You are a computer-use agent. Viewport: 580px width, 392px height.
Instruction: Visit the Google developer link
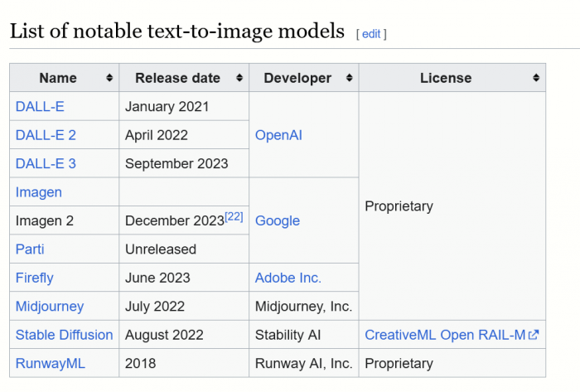[x=278, y=220]
